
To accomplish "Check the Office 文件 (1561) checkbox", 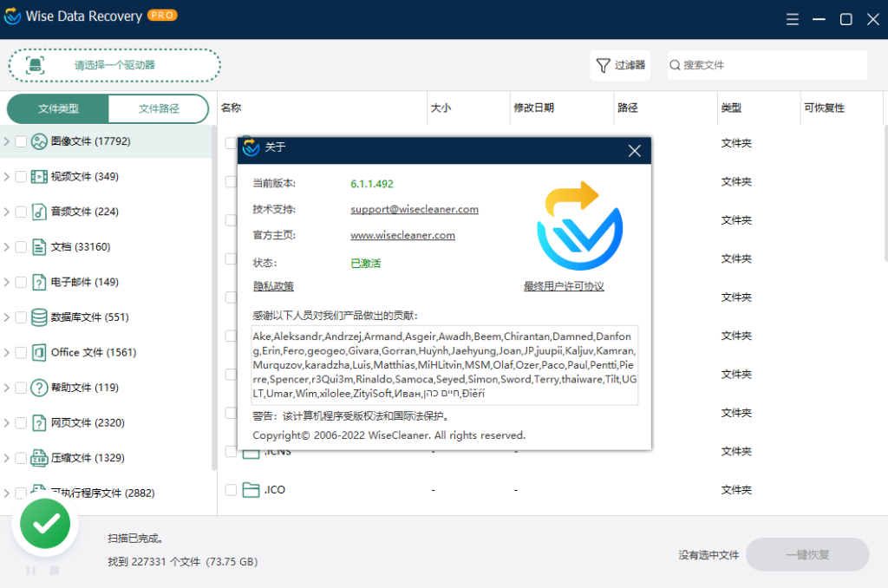I will click(21, 352).
